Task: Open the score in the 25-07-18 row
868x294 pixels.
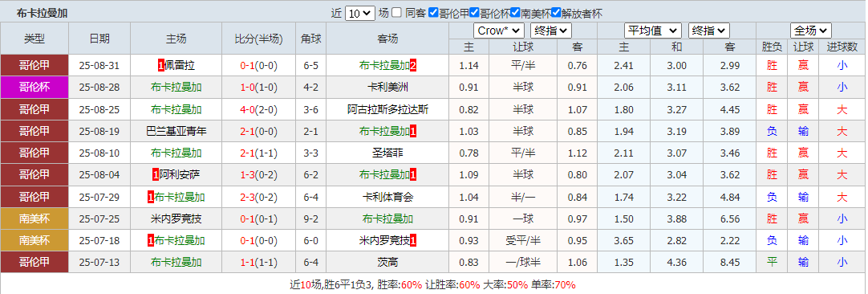Action: pos(258,241)
